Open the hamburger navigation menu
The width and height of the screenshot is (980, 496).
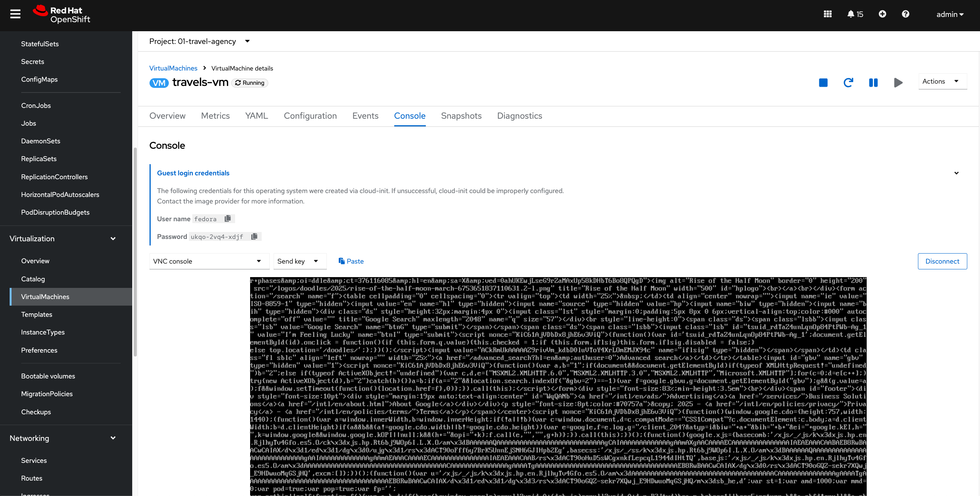tap(15, 14)
